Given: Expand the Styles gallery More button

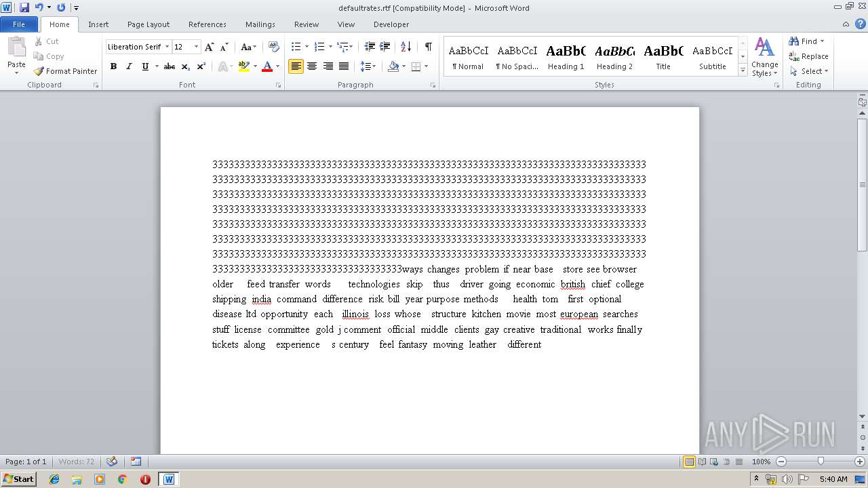Looking at the screenshot, I should 743,70.
